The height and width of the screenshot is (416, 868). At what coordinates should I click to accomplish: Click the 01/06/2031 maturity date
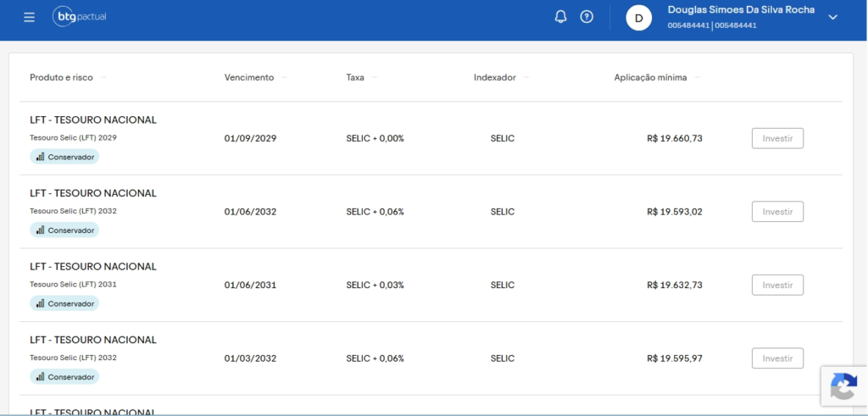[x=250, y=285]
